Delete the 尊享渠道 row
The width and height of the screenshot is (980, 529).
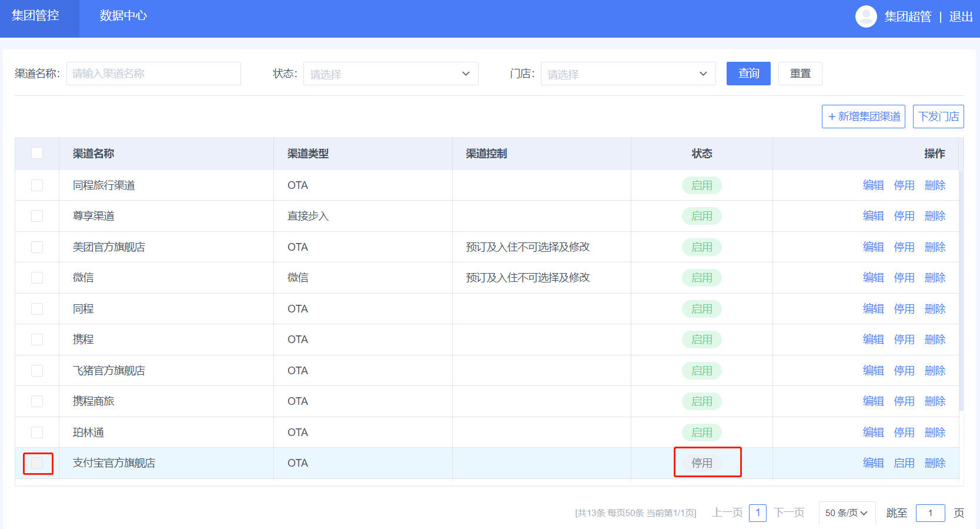935,216
